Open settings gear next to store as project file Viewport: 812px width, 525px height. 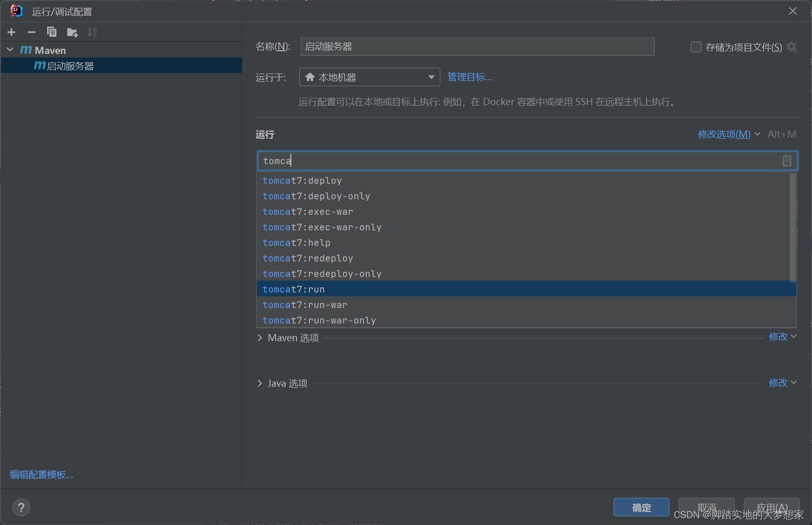(x=791, y=47)
